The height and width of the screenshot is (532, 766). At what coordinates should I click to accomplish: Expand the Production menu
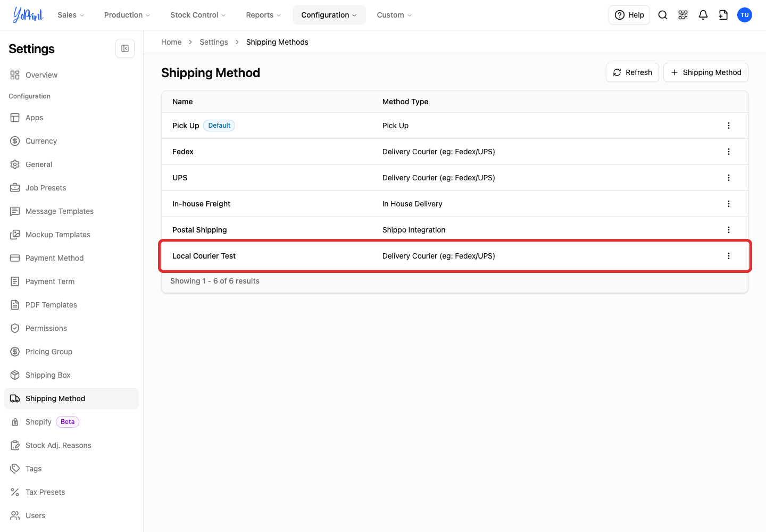127,15
